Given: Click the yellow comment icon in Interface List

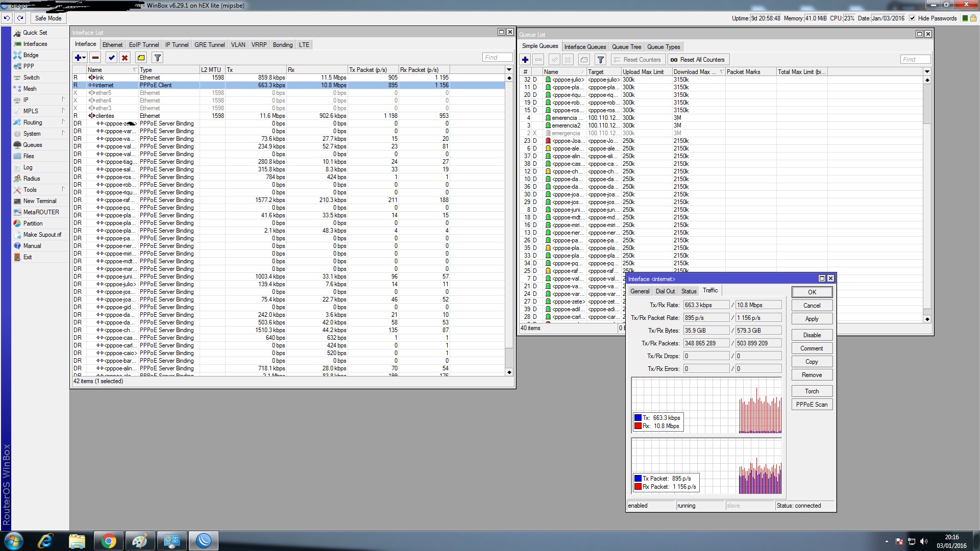Looking at the screenshot, I should pyautogui.click(x=141, y=58).
